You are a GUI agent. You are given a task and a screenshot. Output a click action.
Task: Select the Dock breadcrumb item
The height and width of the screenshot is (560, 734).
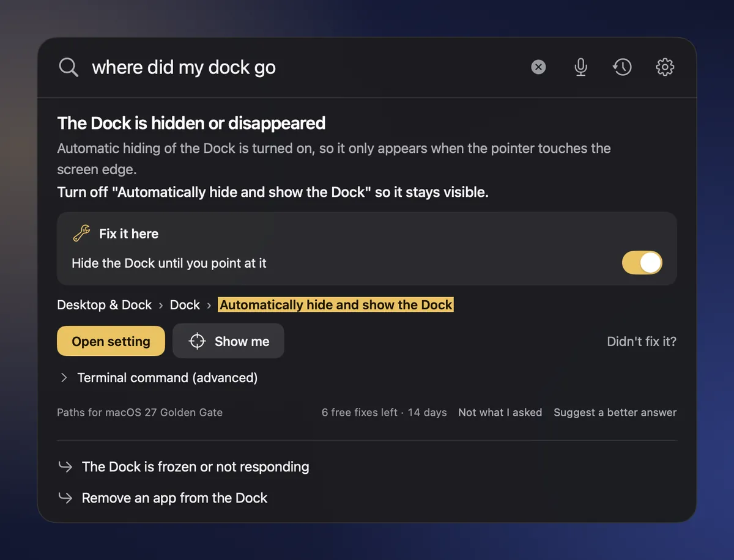185,305
